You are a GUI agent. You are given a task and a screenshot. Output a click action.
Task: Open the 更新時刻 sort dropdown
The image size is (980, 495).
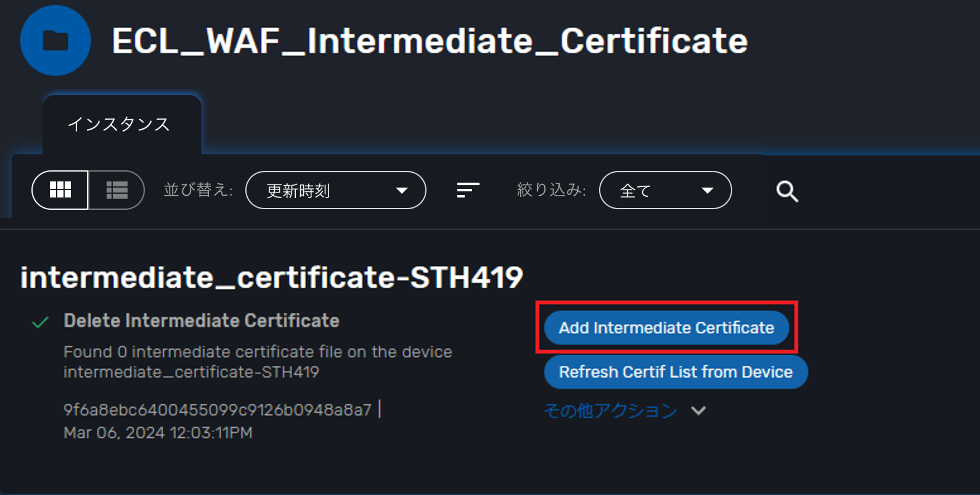[335, 190]
